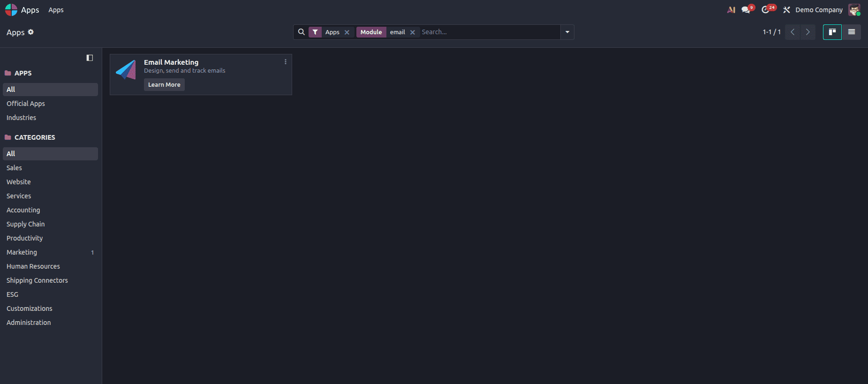Screen dimensions: 868x384
Task: Click the Apps breadcrumb title
Action: pyautogui.click(x=15, y=32)
